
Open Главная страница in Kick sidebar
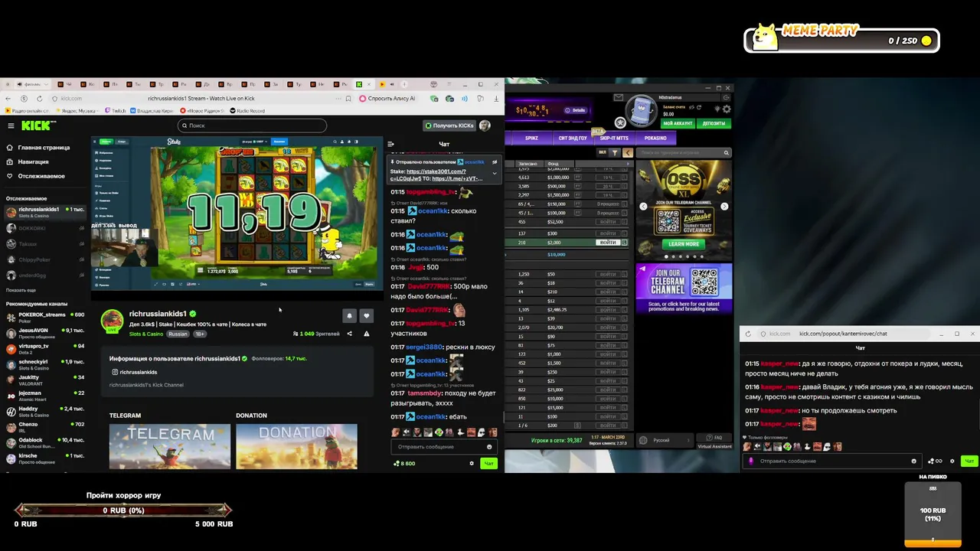tap(38, 148)
